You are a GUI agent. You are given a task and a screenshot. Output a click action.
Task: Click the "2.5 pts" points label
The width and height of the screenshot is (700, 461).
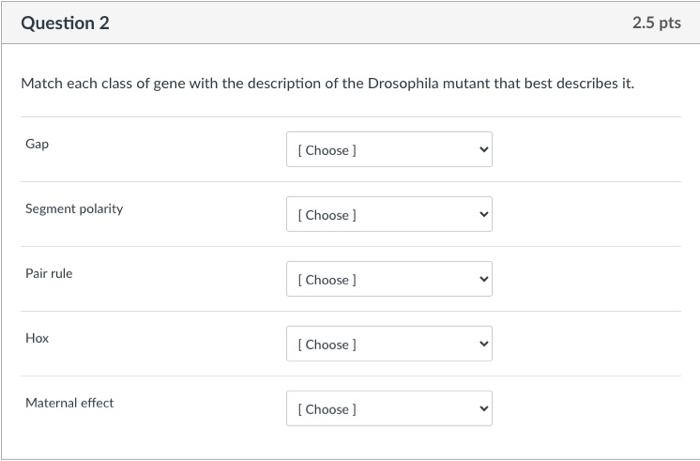(656, 23)
